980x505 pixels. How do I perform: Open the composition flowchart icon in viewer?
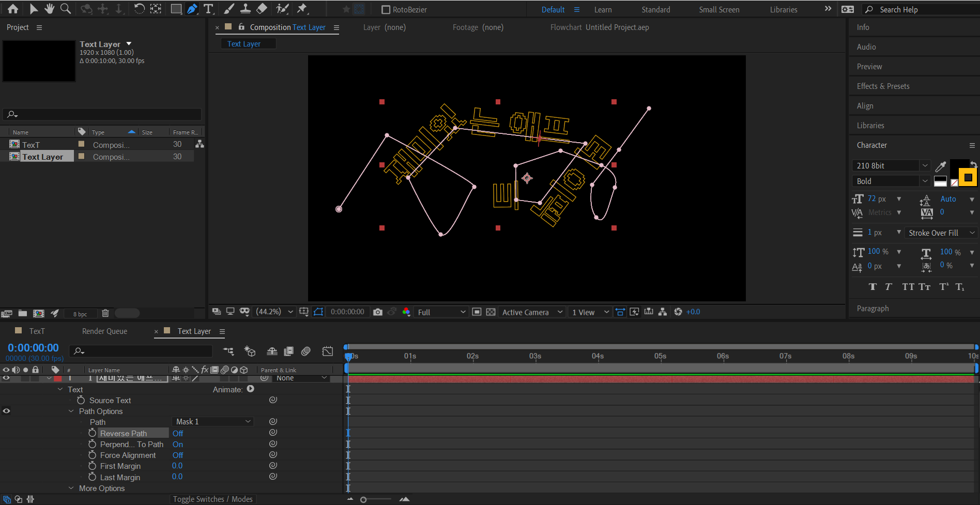[663, 312]
